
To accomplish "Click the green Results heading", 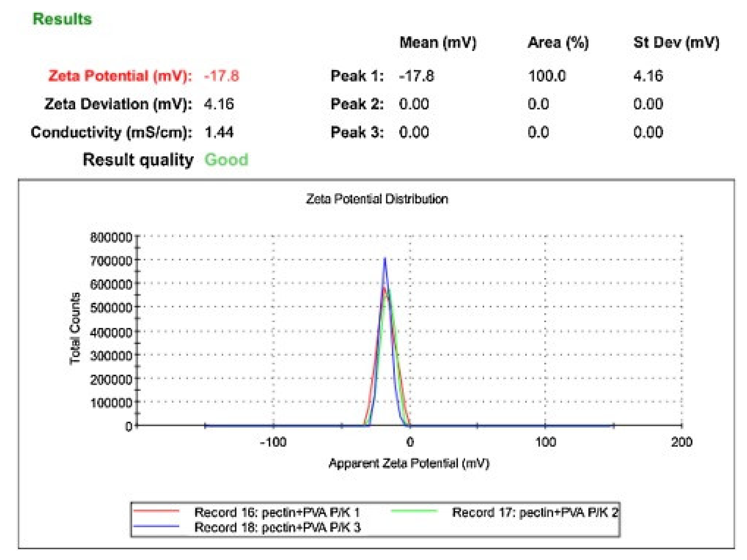I will click(62, 19).
